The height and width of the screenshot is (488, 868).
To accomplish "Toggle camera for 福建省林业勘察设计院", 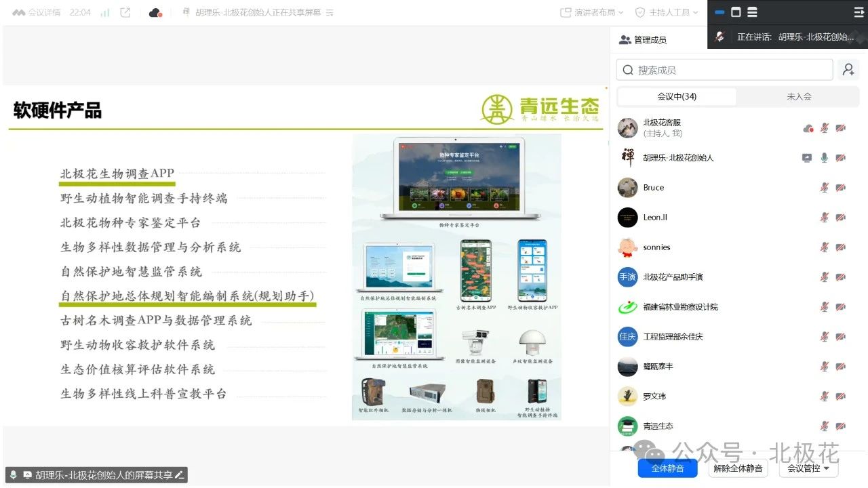I will [841, 307].
